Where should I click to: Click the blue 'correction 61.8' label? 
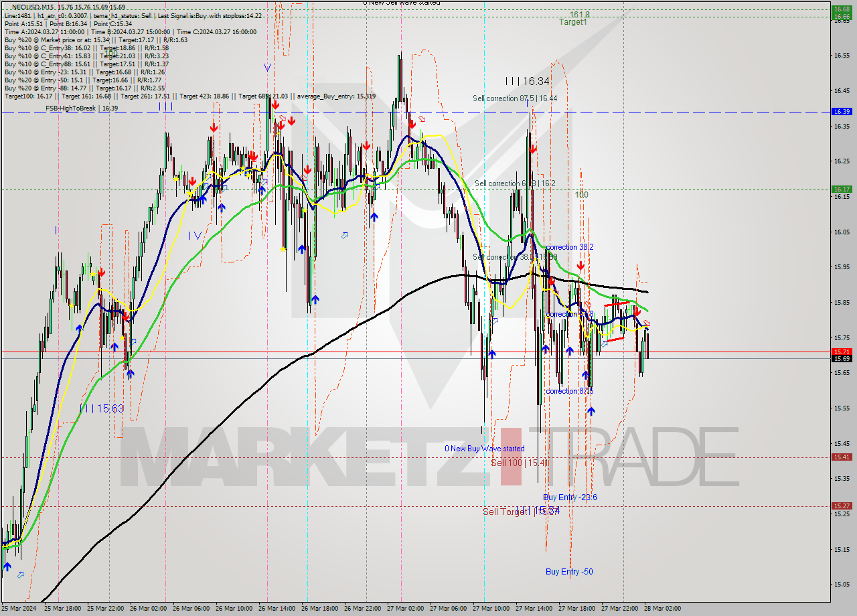tap(569, 314)
